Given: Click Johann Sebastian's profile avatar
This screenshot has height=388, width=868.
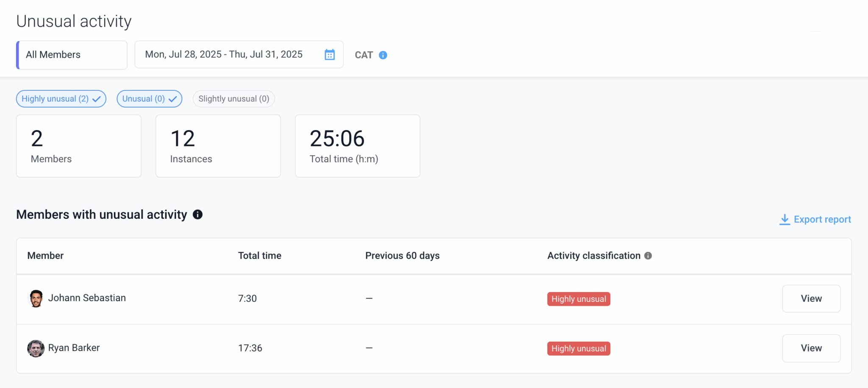Looking at the screenshot, I should [36, 298].
